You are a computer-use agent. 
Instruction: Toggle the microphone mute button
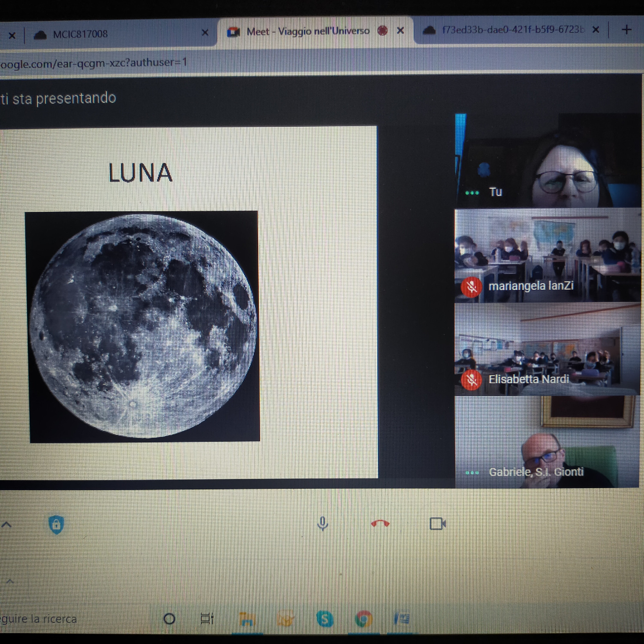pos(322,524)
